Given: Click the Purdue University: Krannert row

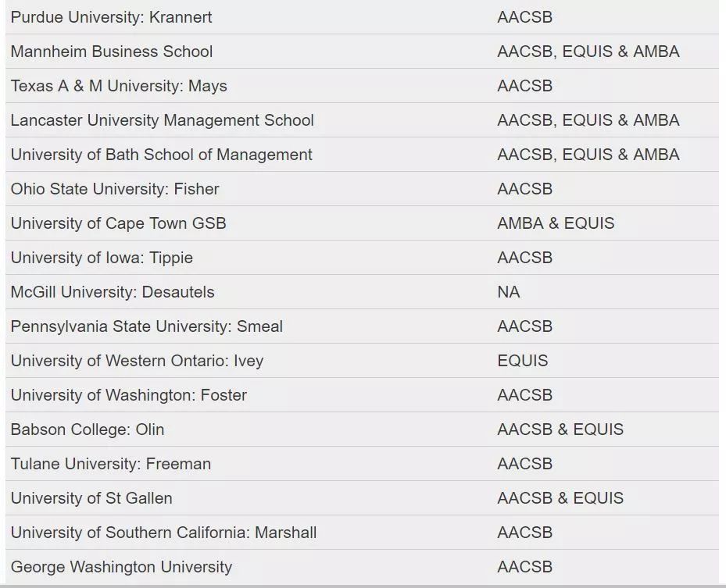Looking at the screenshot, I should click(111, 17).
